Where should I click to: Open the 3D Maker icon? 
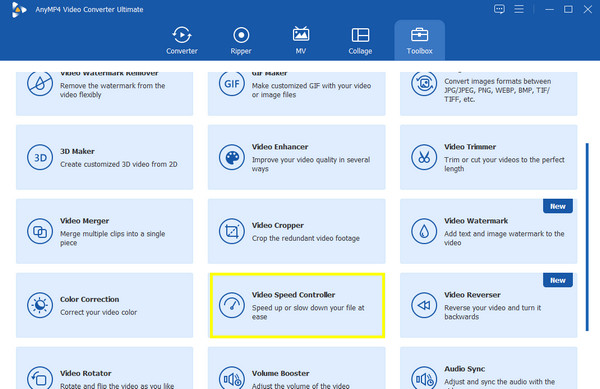[40, 157]
